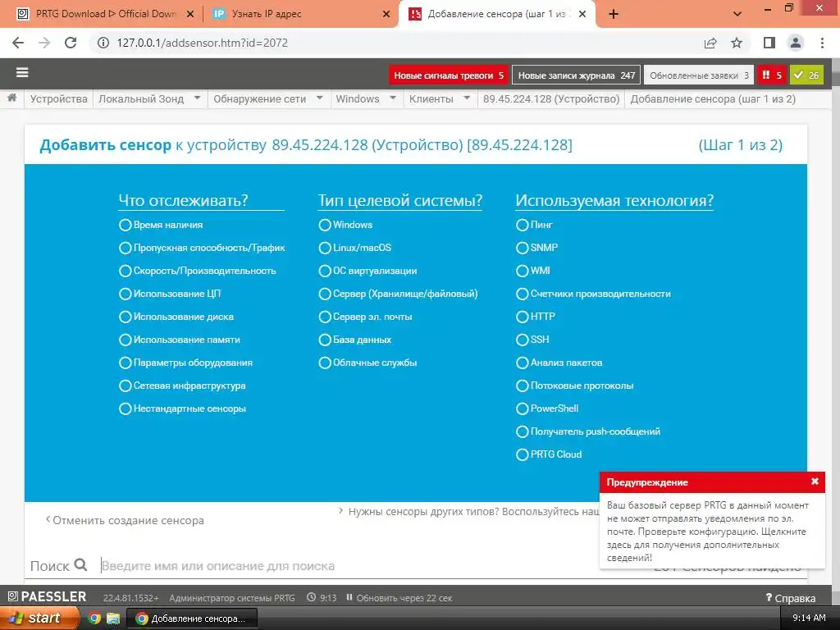Pause auto-refresh countdown icon
Screen dimensions: 840x630
[x=349, y=597]
